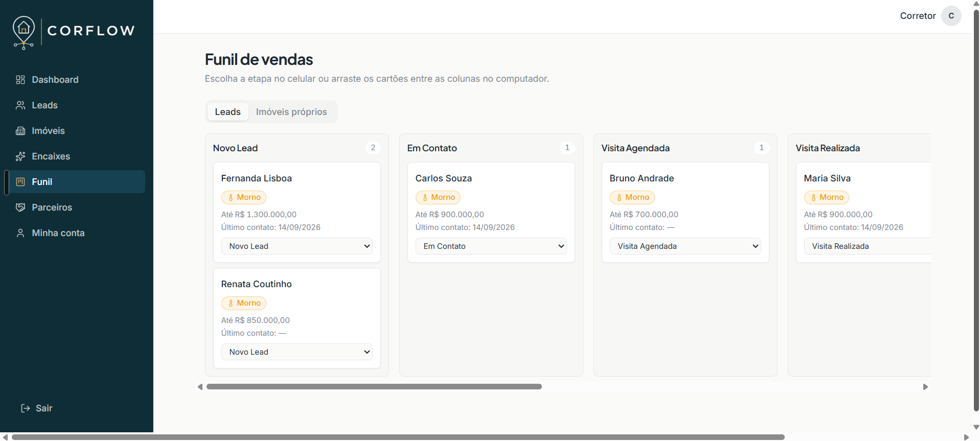Click the Minha conta person icon
Image resolution: width=980 pixels, height=441 pixels.
click(20, 233)
